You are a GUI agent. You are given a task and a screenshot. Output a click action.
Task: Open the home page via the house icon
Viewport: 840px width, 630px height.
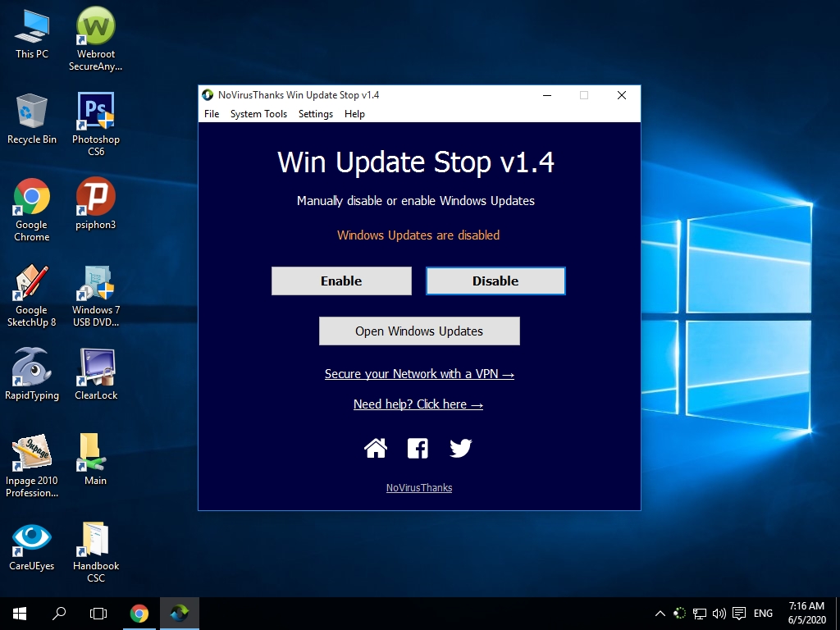point(376,448)
